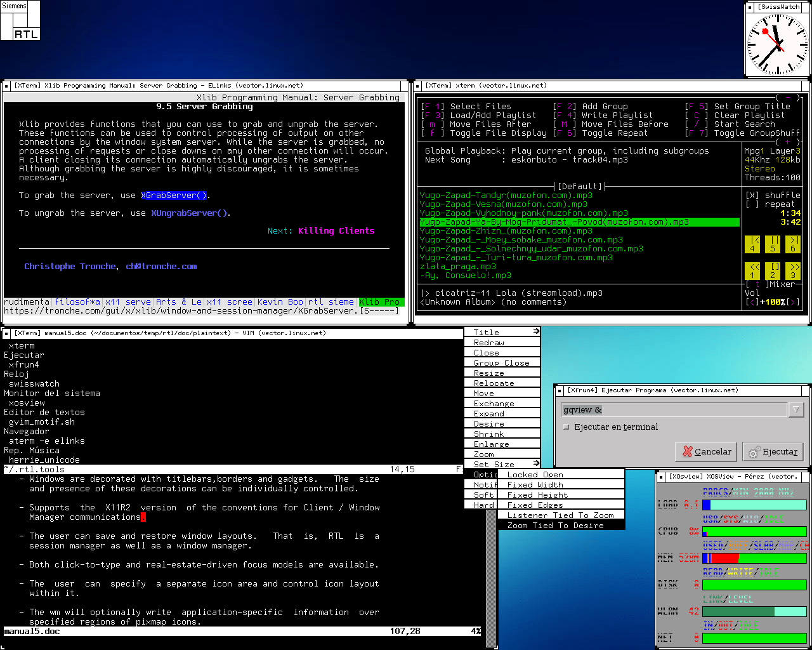Enable the repeat checkbox
This screenshot has height=650, width=812.
click(752, 204)
